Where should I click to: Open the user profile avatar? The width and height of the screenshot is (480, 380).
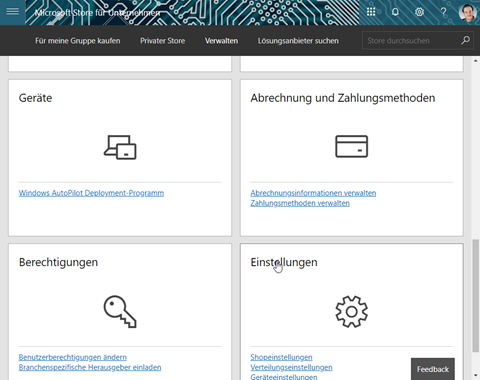467,12
